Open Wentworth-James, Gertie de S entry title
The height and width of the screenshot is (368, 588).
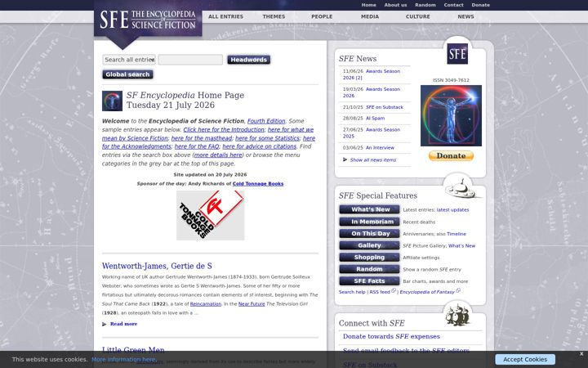click(x=157, y=266)
